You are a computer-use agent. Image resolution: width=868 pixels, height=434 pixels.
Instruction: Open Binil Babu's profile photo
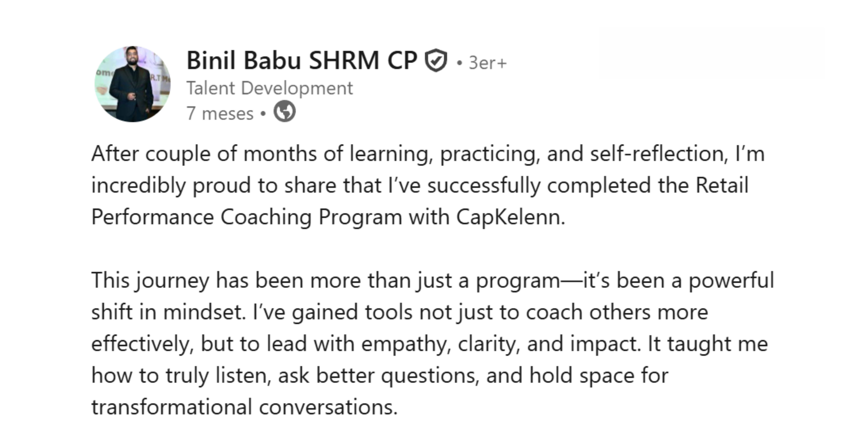[132, 84]
